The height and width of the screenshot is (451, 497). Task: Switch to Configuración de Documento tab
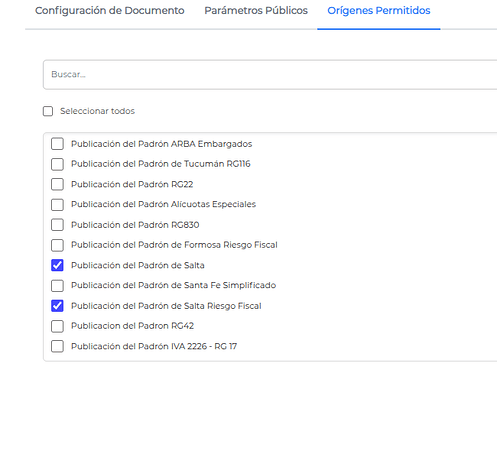[110, 11]
